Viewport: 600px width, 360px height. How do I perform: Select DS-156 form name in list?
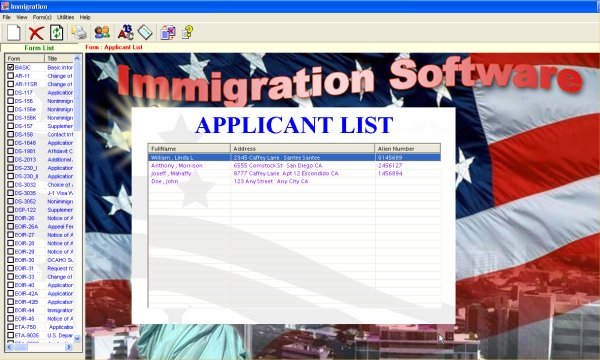pos(24,101)
